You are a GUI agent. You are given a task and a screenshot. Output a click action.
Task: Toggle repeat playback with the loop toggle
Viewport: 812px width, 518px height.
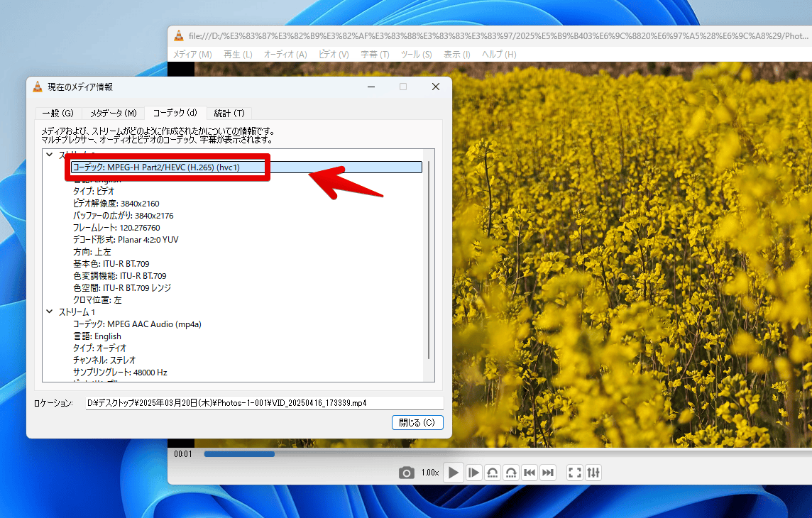click(x=511, y=473)
